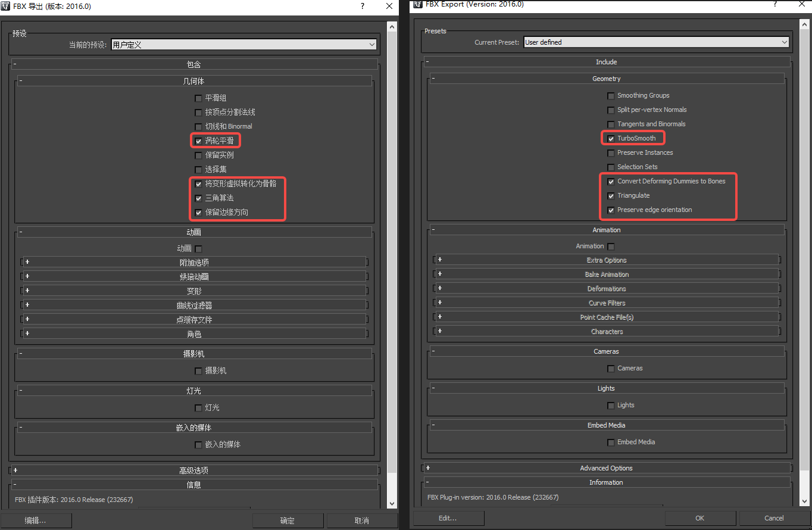Confirm export with OK button
This screenshot has width=812, height=530.
pos(700,518)
